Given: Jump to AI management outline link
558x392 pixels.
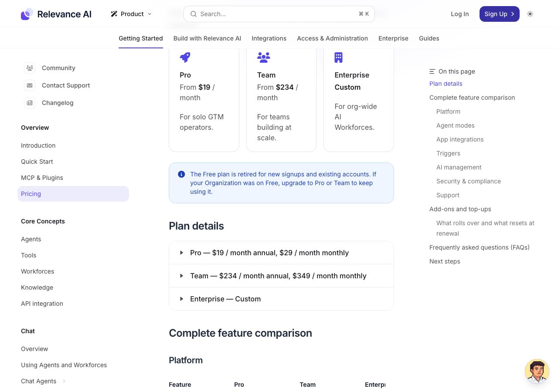Looking at the screenshot, I should [459, 167].
